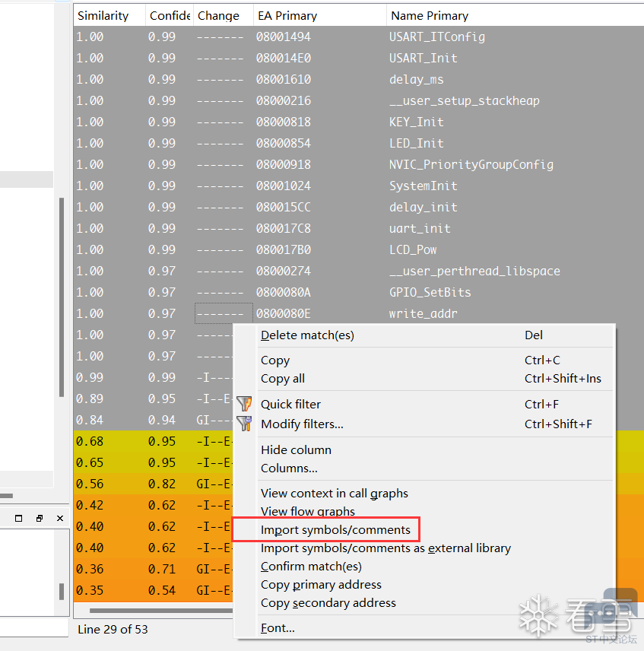Choose Quick filter menu entry
Viewport: 644px width, 651px height.
pos(424,404)
